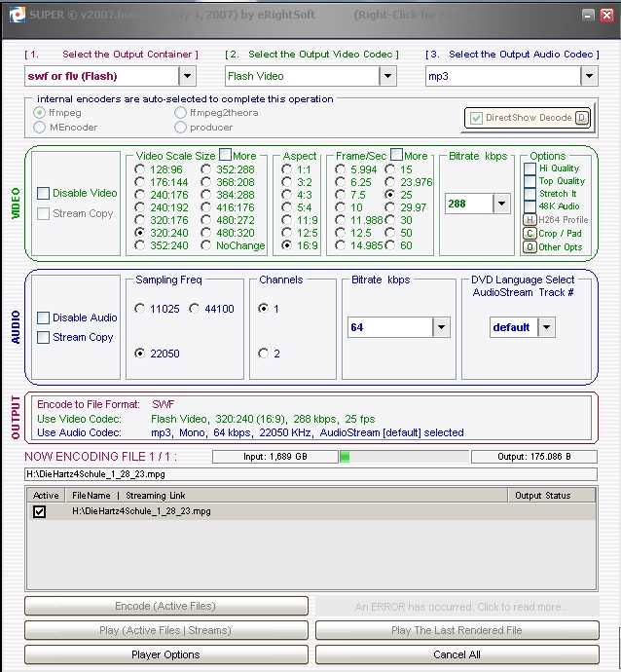Select 4:3 aspect ratio
This screenshot has width=621, height=672.
click(286, 194)
